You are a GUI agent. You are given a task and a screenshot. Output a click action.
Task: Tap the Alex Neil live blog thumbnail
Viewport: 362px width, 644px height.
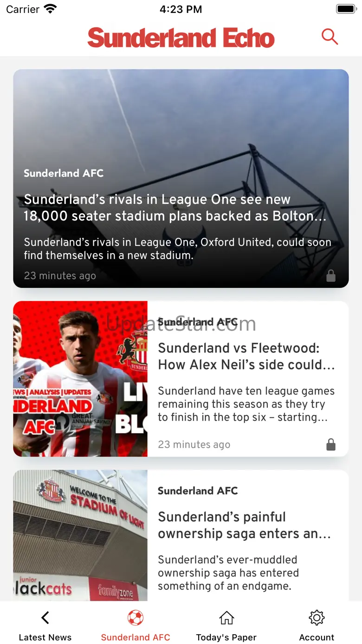(80, 379)
